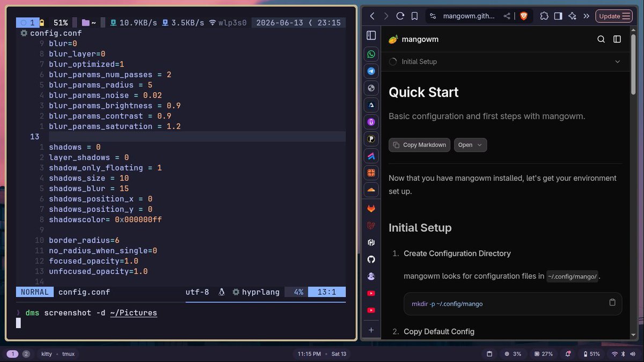Copy the mkdir command code
This screenshot has height=362, width=644.
click(x=612, y=302)
